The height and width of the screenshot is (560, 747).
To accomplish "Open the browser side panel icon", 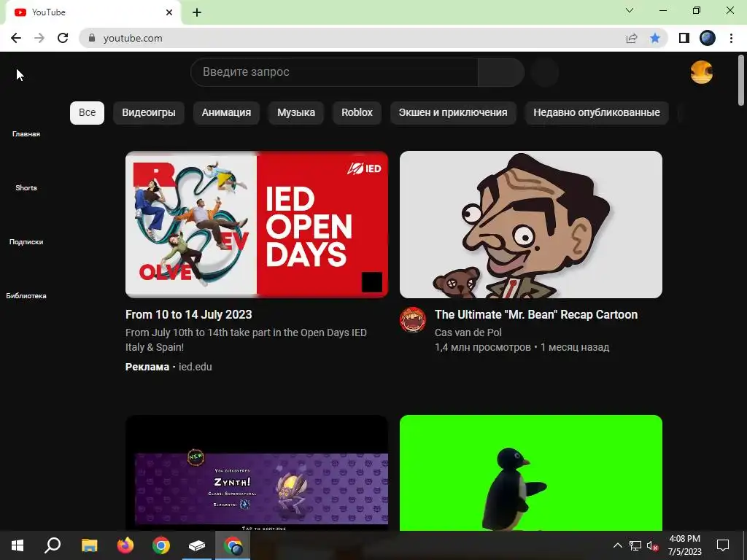I will click(684, 38).
